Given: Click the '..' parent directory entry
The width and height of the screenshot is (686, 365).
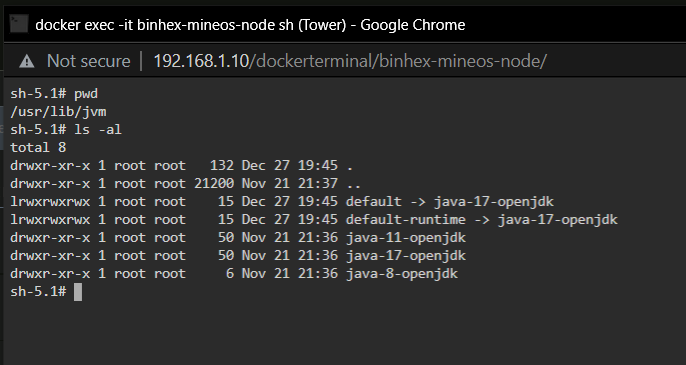Looking at the screenshot, I should coord(354,184).
